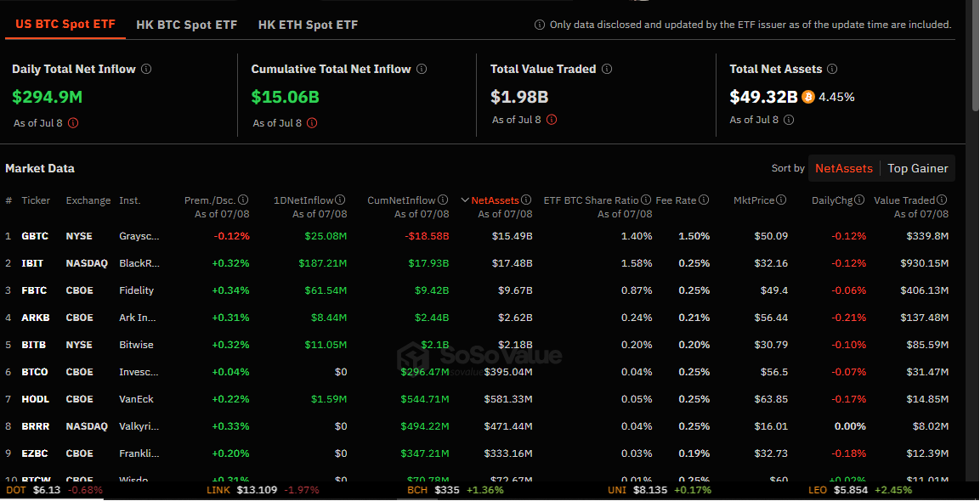Click BCH ticker in bottom price bar

417,490
